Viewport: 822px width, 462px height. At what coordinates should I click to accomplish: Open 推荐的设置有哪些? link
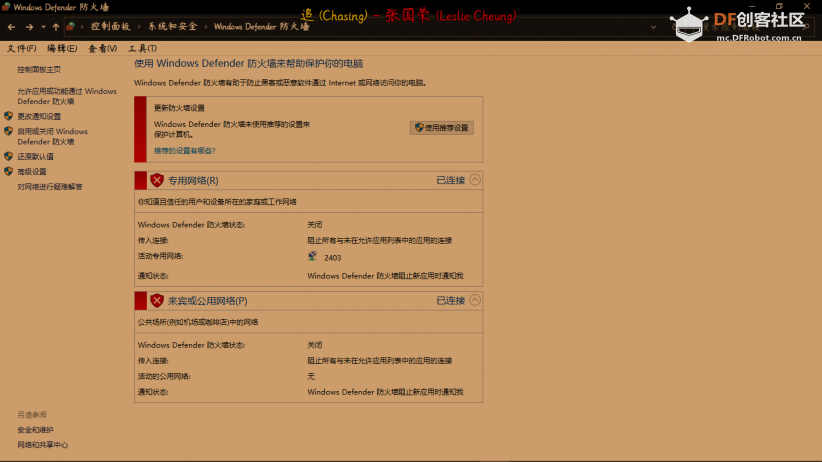pos(185,151)
